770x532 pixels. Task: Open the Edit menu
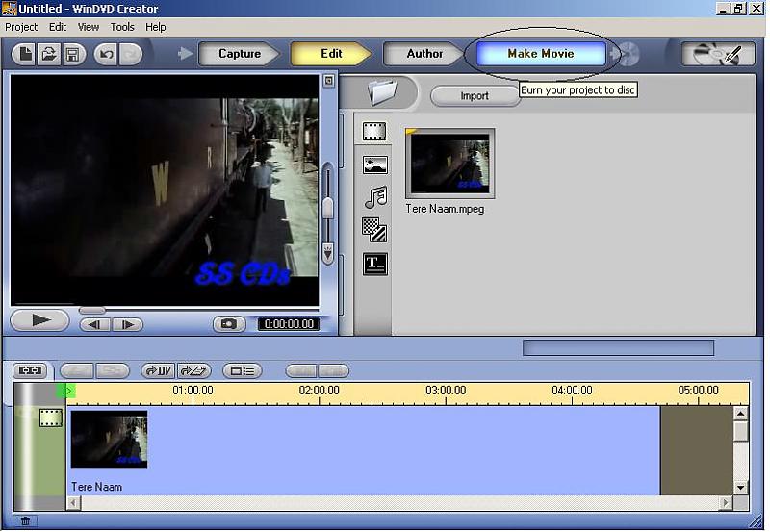[x=58, y=27]
